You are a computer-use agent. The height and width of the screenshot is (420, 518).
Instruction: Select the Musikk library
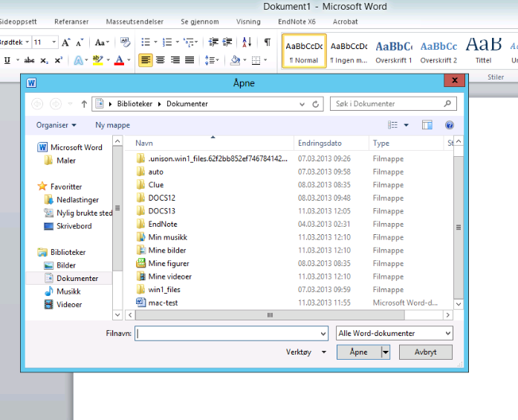point(62,291)
